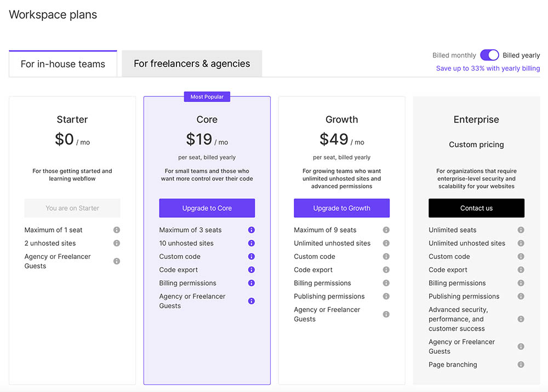The width and height of the screenshot is (548, 392).
Task: Click info icon beside Enterprise's "Unlimited seats"
Action: [521, 230]
